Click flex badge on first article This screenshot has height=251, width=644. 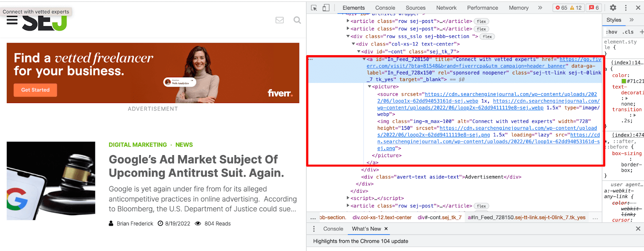[x=481, y=21]
